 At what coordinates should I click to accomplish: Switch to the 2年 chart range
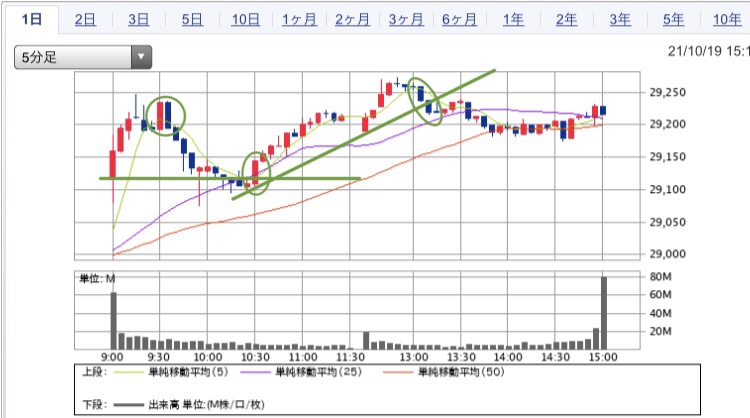566,20
